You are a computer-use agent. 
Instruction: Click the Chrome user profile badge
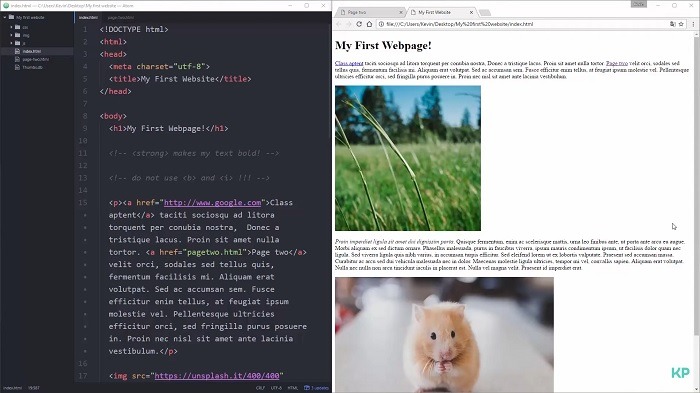click(x=639, y=4)
